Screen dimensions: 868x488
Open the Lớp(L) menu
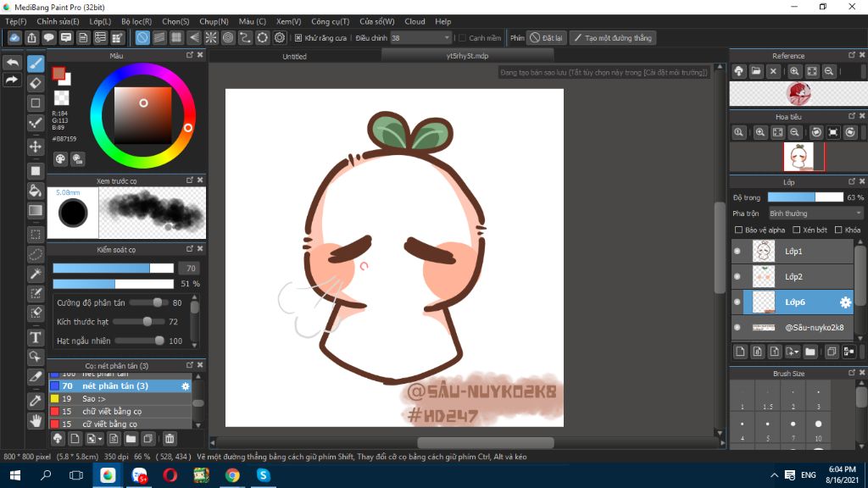coord(100,21)
